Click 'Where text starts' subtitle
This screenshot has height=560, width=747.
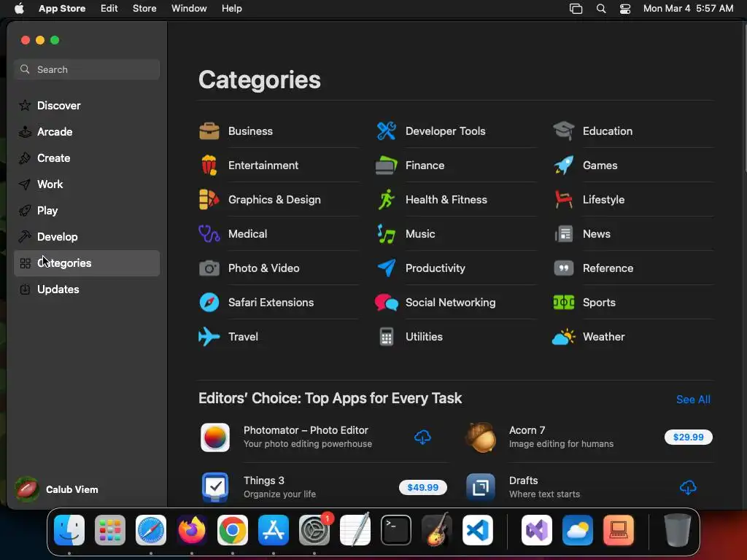(544, 494)
